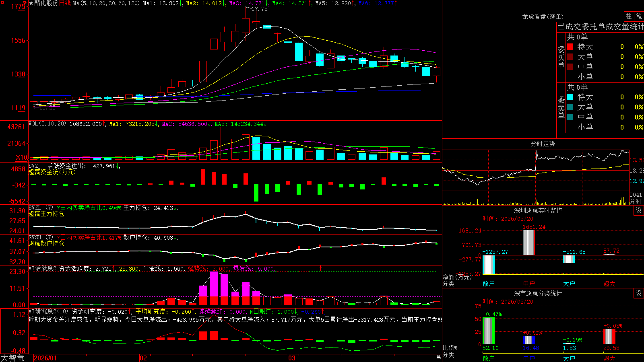This screenshot has width=644, height=362.
Task: Click the 分时走势 panel title
Action: point(543,144)
